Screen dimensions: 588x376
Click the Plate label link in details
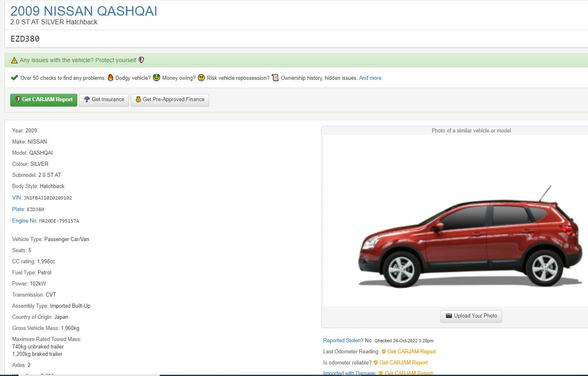(x=18, y=209)
